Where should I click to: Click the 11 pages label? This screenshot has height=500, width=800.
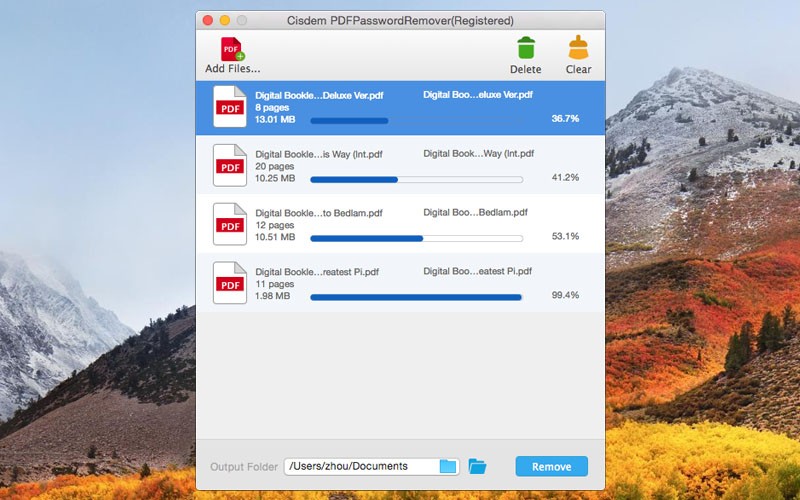(x=274, y=284)
